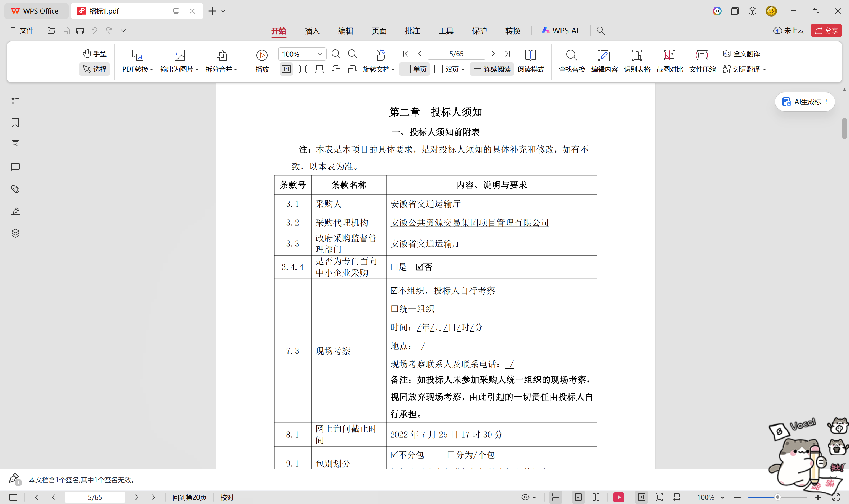The height and width of the screenshot is (504, 849).
Task: Open the outline panel at sidebar top
Action: pos(15,101)
